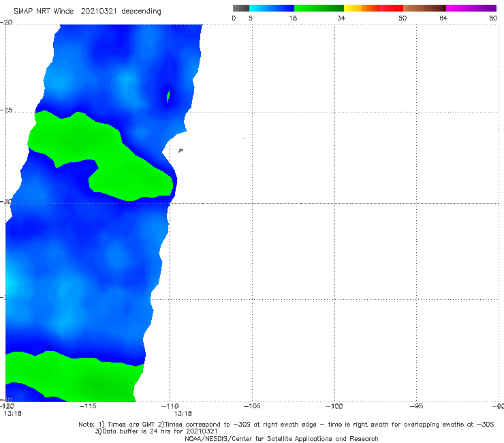Click the credit 'NOAA/NESDIS/Center for Satellite Applications and Research'
The width and height of the screenshot is (504, 443).
coord(281,438)
